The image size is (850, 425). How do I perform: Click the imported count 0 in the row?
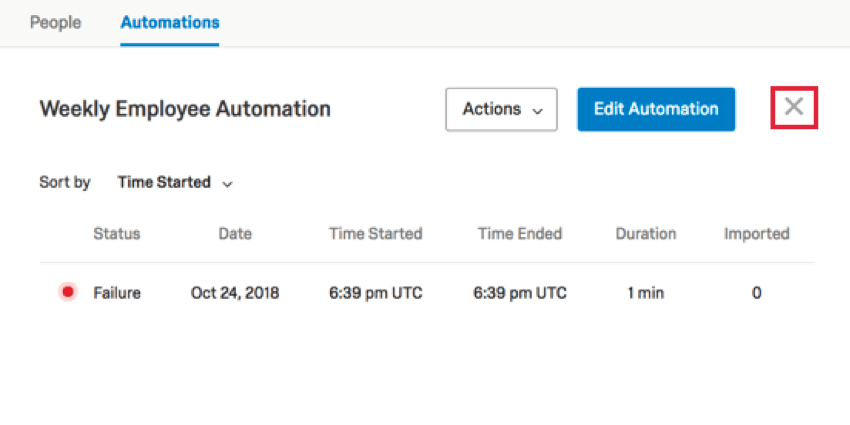[757, 293]
